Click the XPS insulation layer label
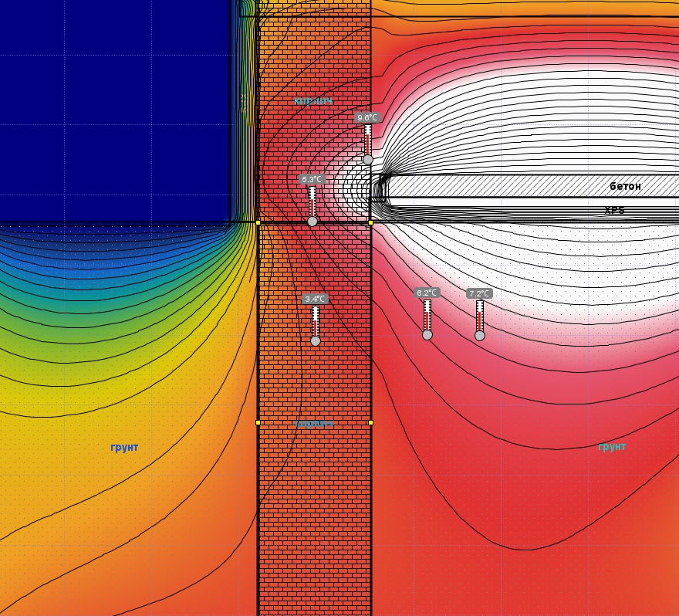679x616 pixels. point(614,210)
